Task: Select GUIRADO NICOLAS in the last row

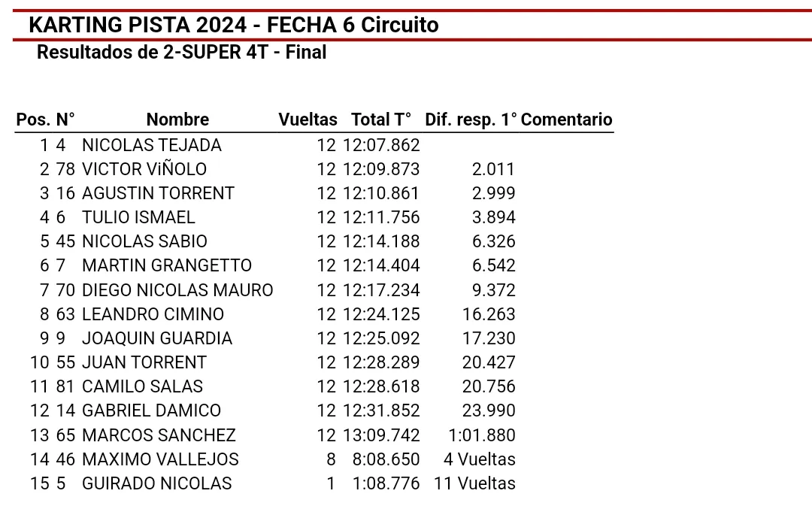Action: pos(157,483)
